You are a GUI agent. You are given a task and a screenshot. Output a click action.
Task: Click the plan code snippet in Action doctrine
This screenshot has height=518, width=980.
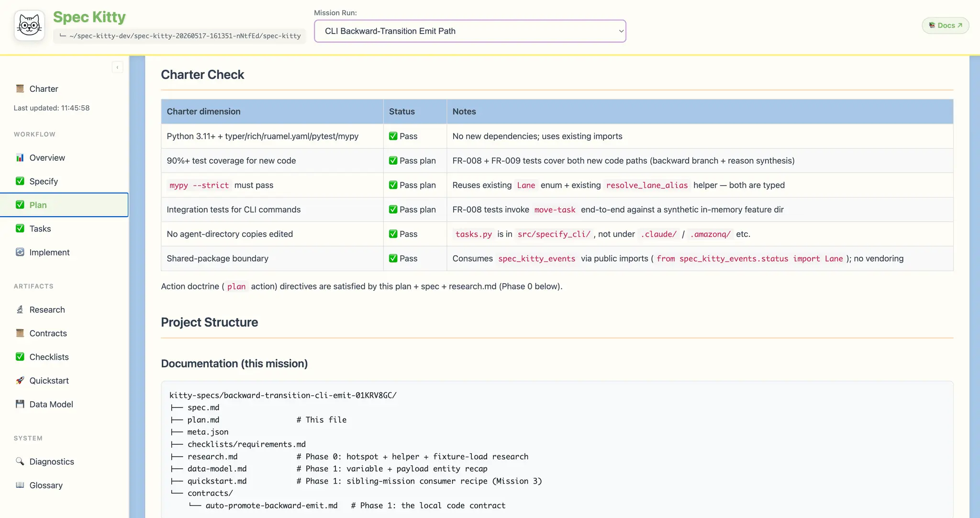(x=236, y=287)
